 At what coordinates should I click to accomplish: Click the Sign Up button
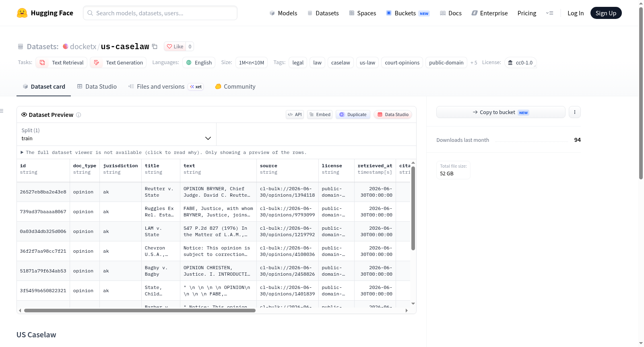606,13
